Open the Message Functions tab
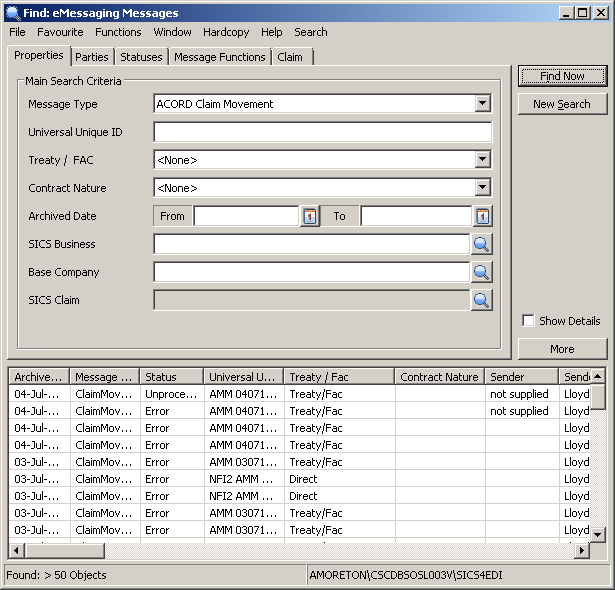 219,57
